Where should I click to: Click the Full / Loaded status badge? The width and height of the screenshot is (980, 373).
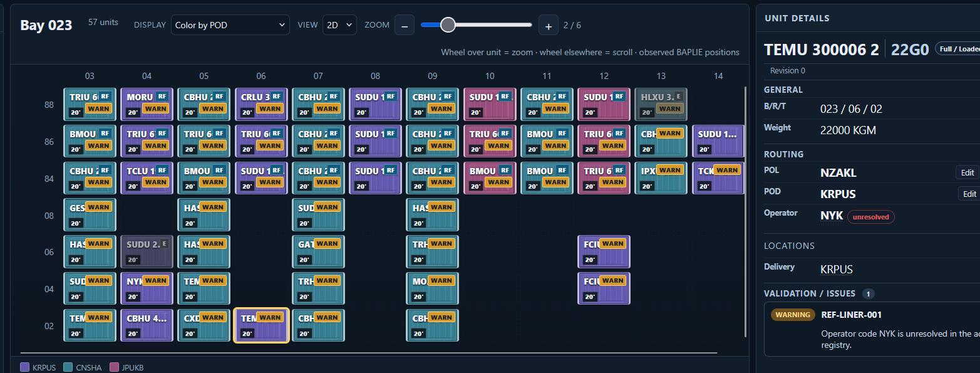coord(957,49)
